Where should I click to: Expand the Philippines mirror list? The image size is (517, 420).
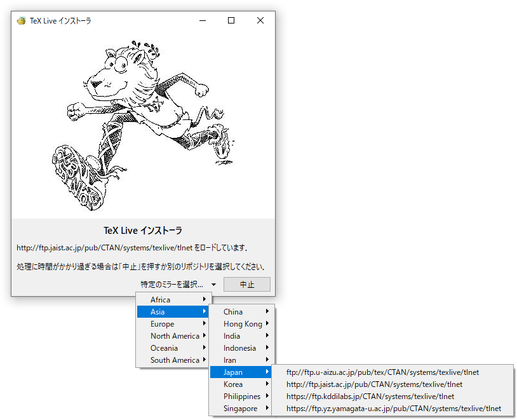241,396
